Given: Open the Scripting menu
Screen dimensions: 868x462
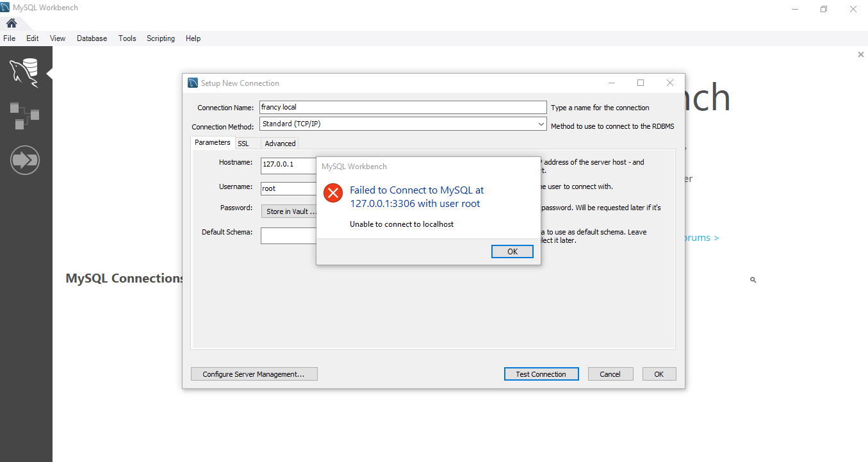Looking at the screenshot, I should (161, 38).
